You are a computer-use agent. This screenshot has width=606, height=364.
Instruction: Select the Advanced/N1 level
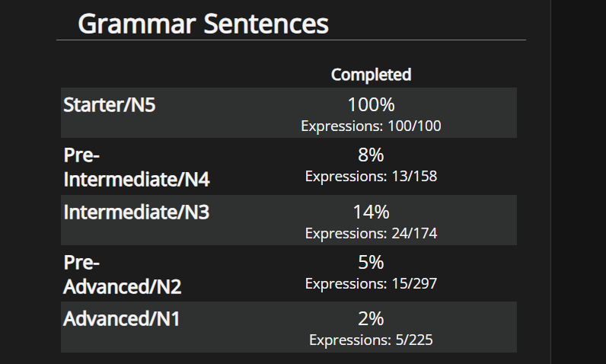[x=122, y=318]
